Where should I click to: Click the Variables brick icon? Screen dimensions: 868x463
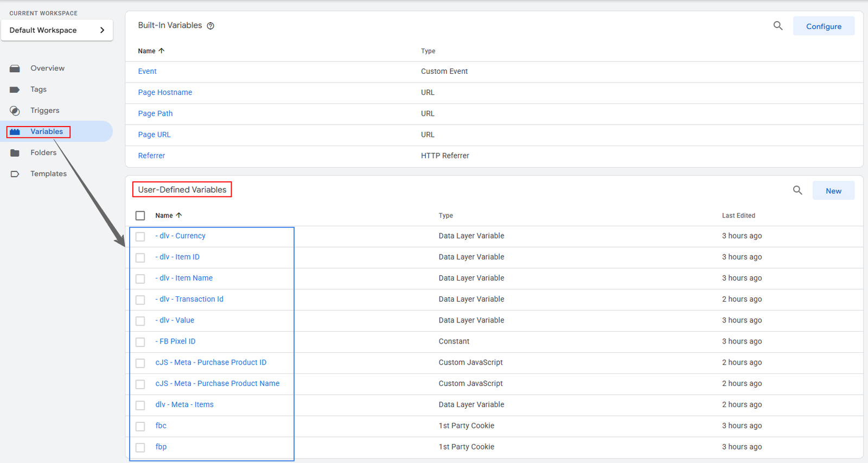[x=15, y=132]
